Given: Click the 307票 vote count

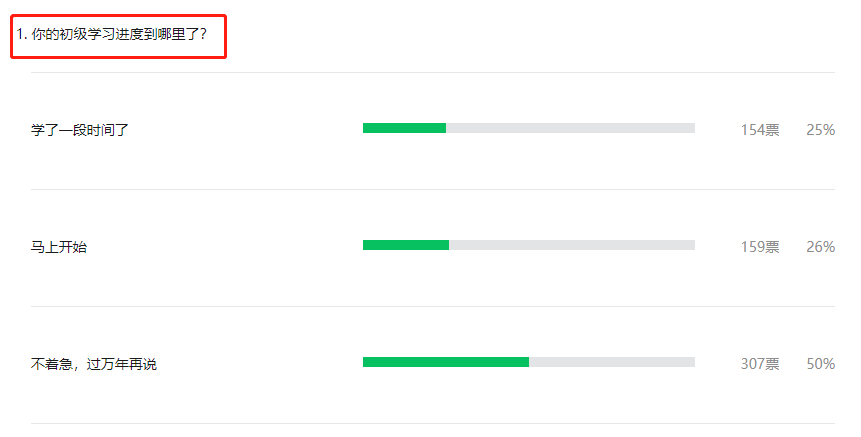Looking at the screenshot, I should pos(760,364).
